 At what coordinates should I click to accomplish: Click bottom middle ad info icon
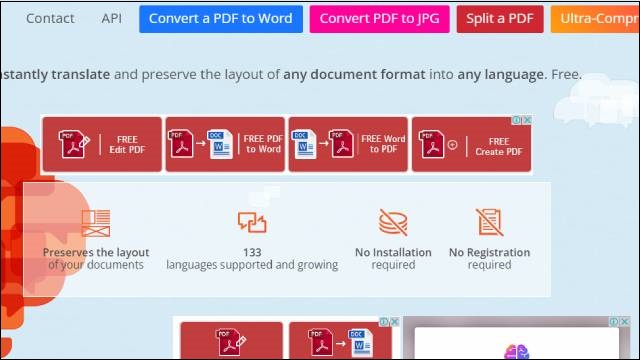point(384,322)
